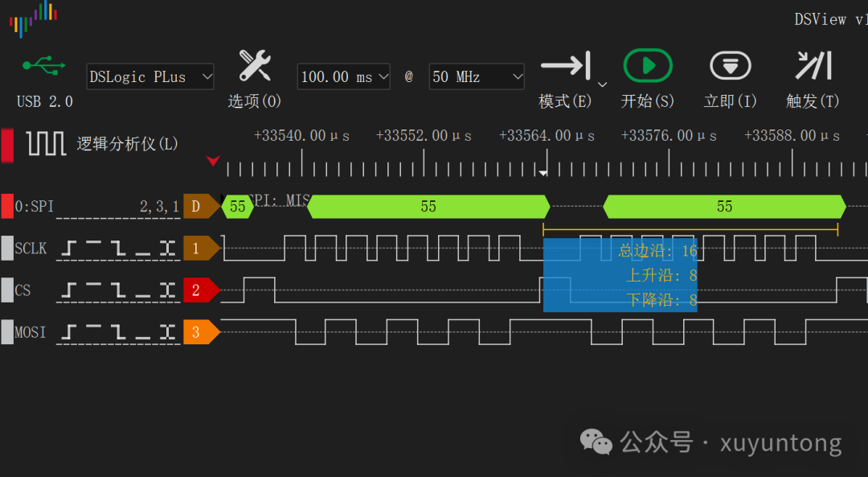This screenshot has width=868, height=477.
Task: Start capture with 开始(S) button
Action: [648, 65]
